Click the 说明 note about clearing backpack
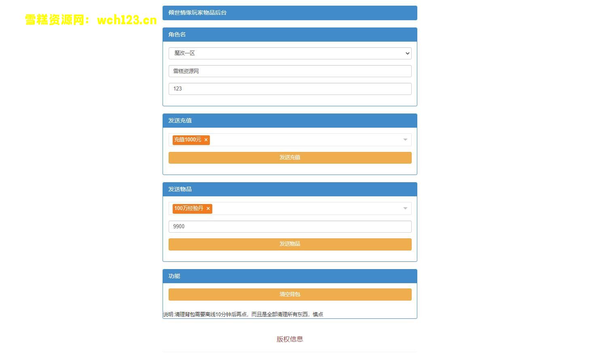592x364 pixels. coord(243,314)
